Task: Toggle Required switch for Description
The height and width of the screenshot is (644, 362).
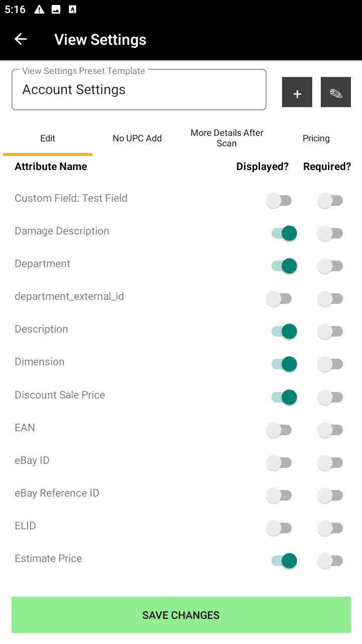Action: point(330,332)
